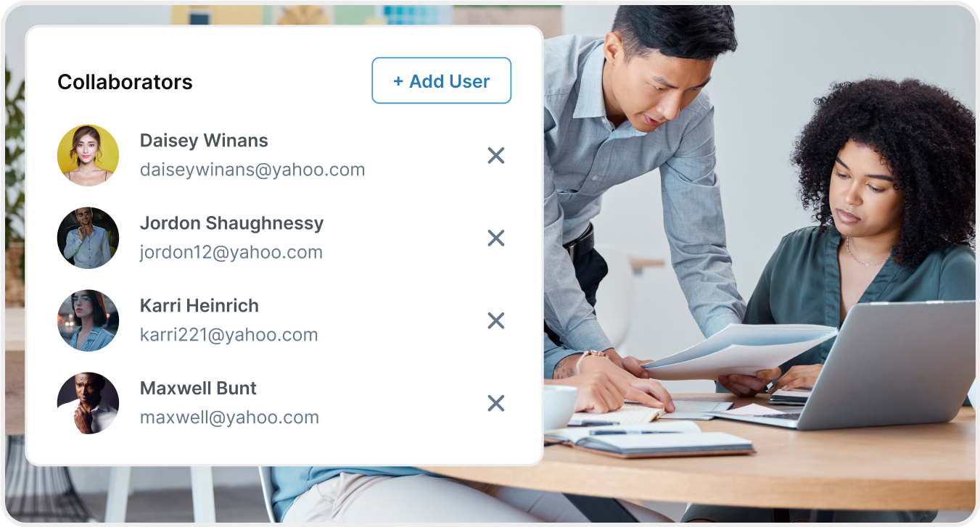Remove Daisey Winans from collaborators
The image size is (980, 527).
coord(495,155)
